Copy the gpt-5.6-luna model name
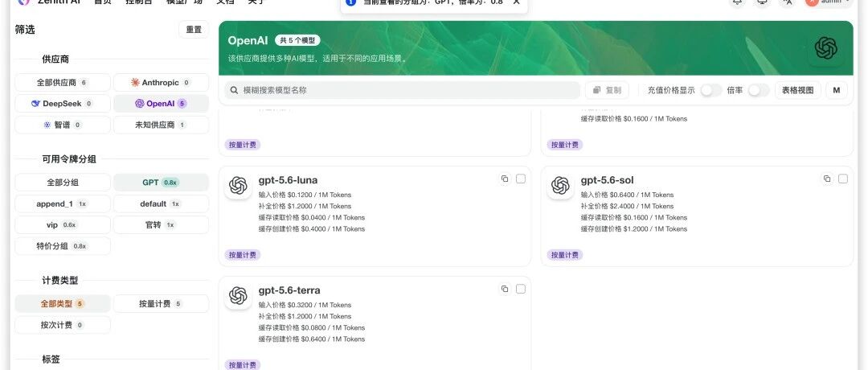 click(x=504, y=179)
